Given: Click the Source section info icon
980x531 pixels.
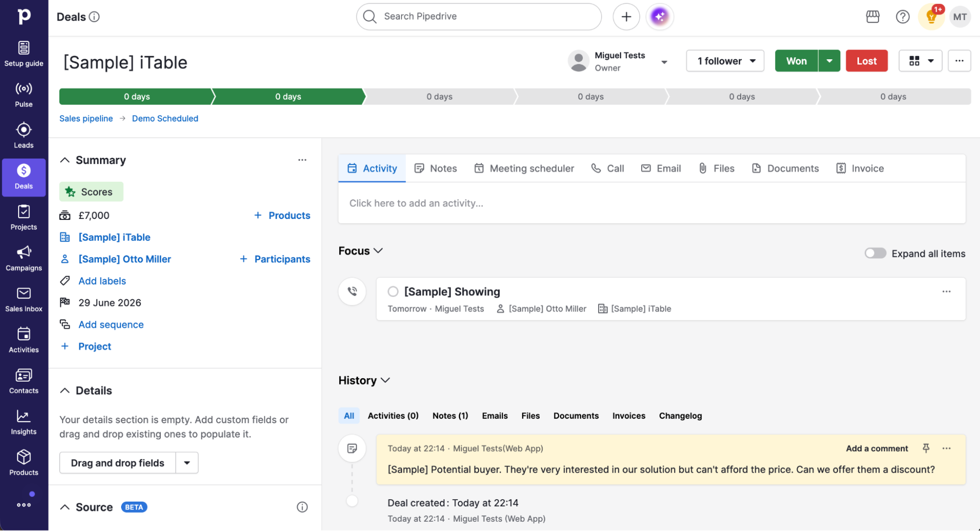Looking at the screenshot, I should [302, 507].
